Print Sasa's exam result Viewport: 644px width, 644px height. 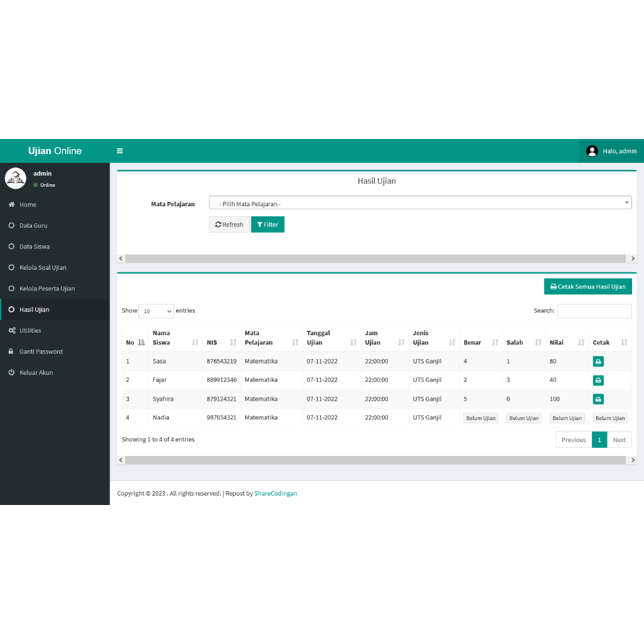(x=598, y=362)
